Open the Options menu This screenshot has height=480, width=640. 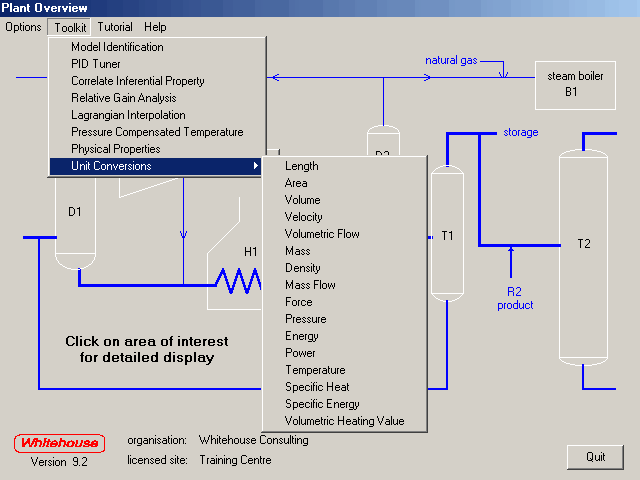tap(23, 27)
